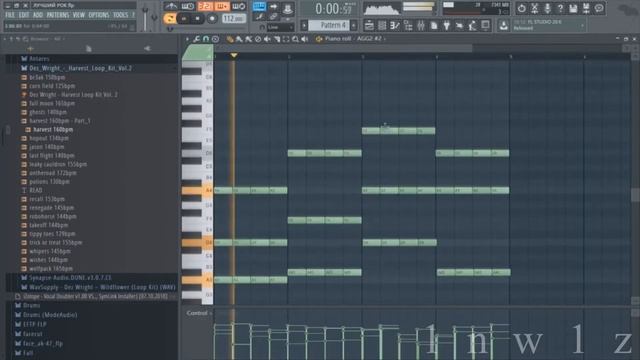Click the online news download icon

tap(503, 26)
